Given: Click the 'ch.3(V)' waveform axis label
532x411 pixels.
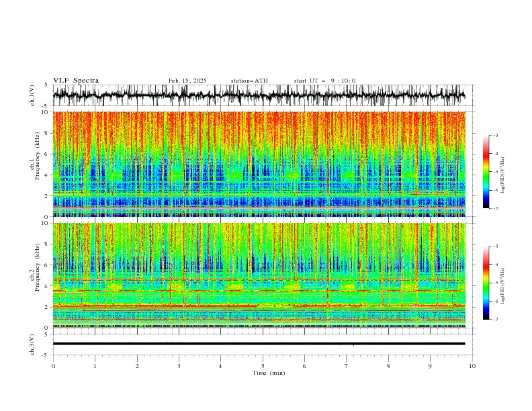Looking at the screenshot, I should 32,345.
